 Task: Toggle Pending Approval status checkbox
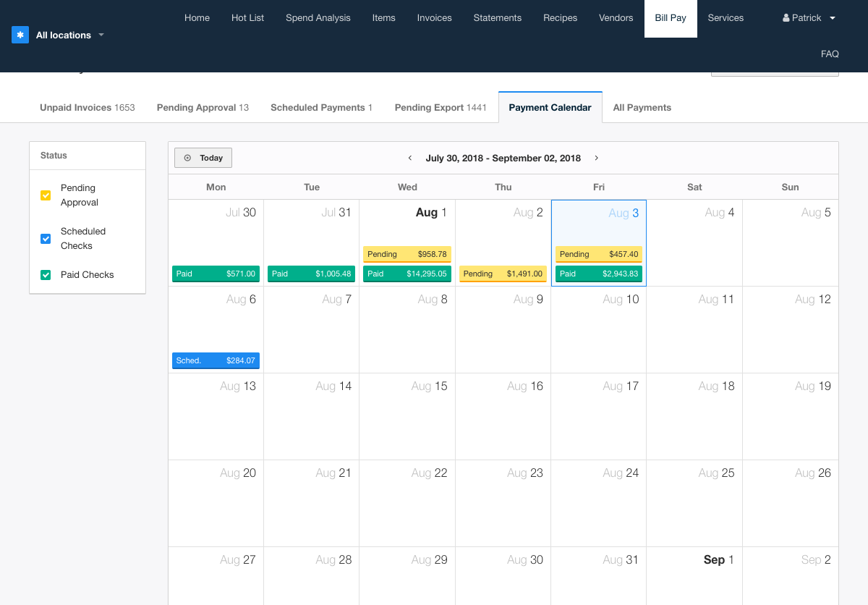(46, 195)
